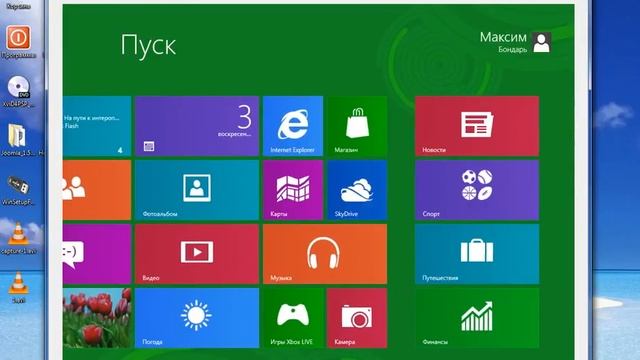The height and width of the screenshot is (360, 640).
Task: Open the Спорт sports tile
Action: pos(477,190)
